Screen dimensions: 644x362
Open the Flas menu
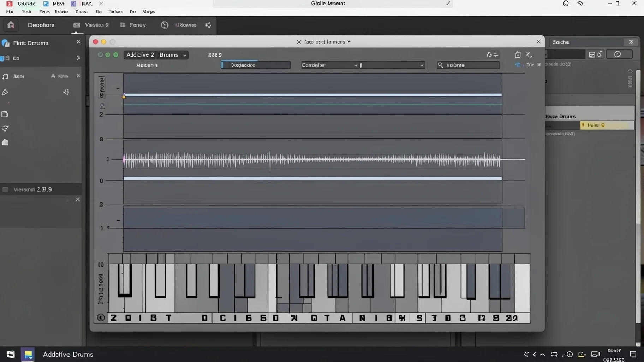point(10,12)
